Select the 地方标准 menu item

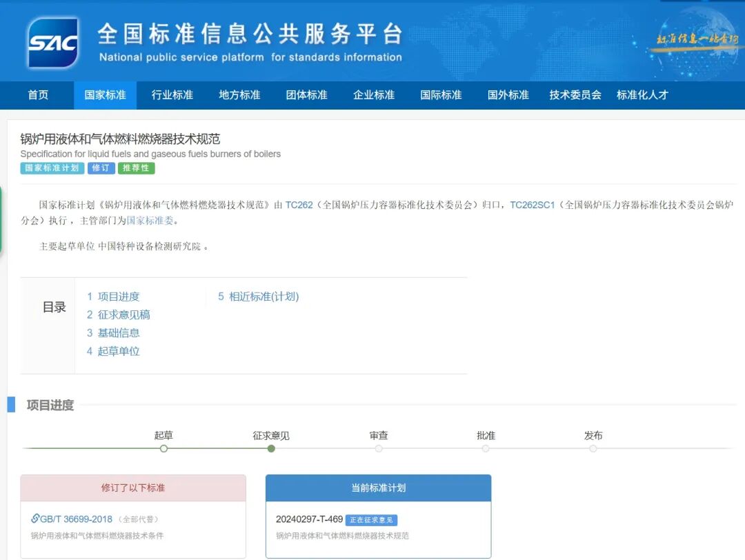point(239,95)
